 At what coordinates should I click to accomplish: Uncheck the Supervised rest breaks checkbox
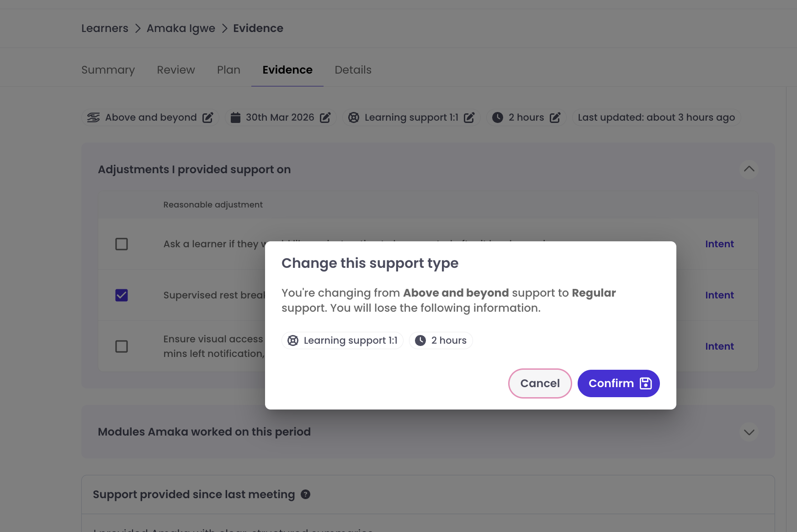122,295
